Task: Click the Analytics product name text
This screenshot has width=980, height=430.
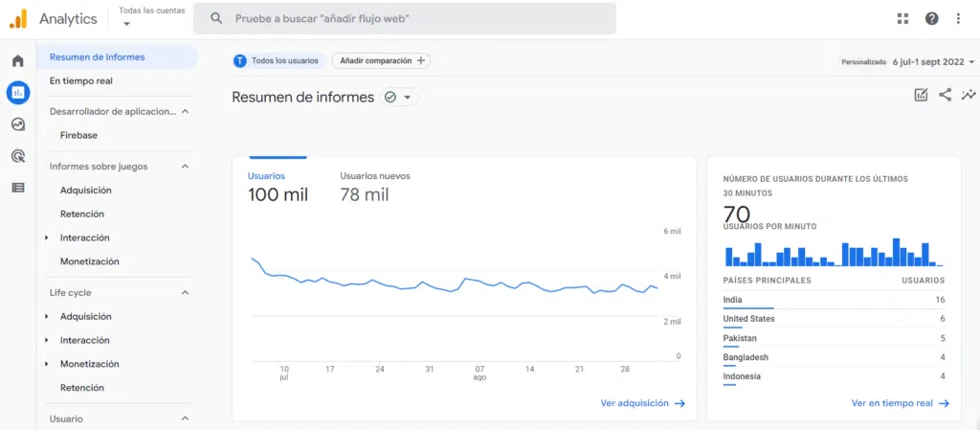Action: pyautogui.click(x=68, y=19)
